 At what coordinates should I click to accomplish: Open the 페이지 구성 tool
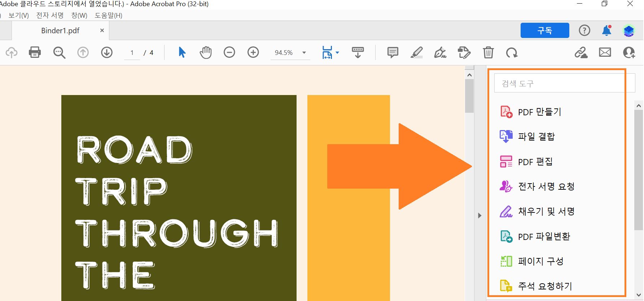coord(531,261)
